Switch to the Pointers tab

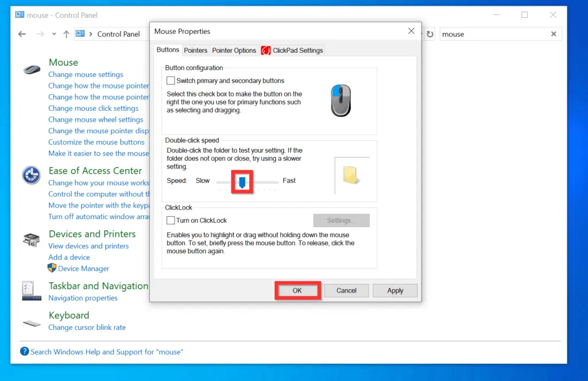195,51
